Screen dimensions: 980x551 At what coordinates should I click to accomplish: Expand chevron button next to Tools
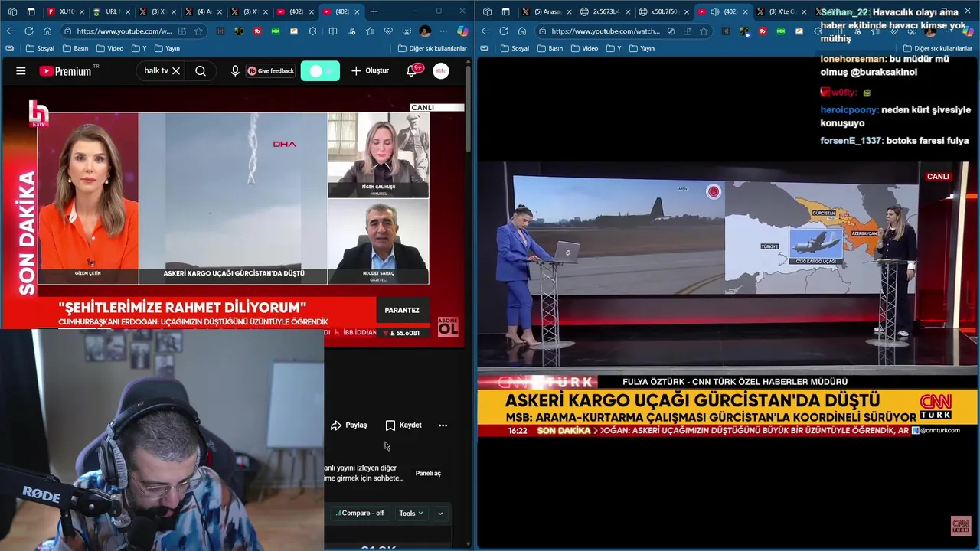440,514
